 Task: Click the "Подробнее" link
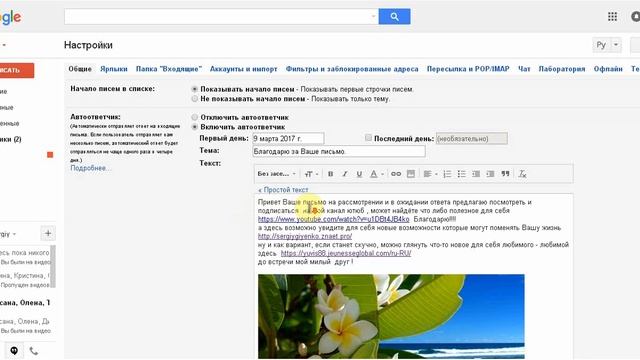[90, 168]
